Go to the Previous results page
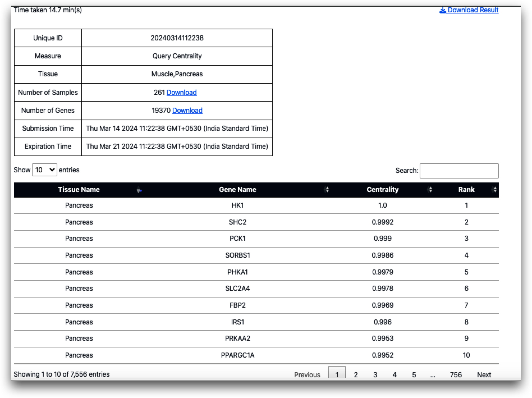The width and height of the screenshot is (532, 398). point(307,374)
